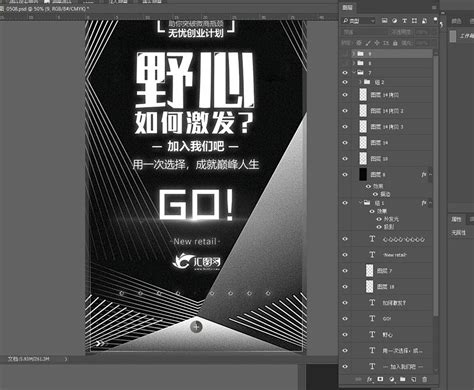Select the 图层 14 拷贝 3 layer row
The width and height of the screenshot is (474, 390).
(386, 127)
